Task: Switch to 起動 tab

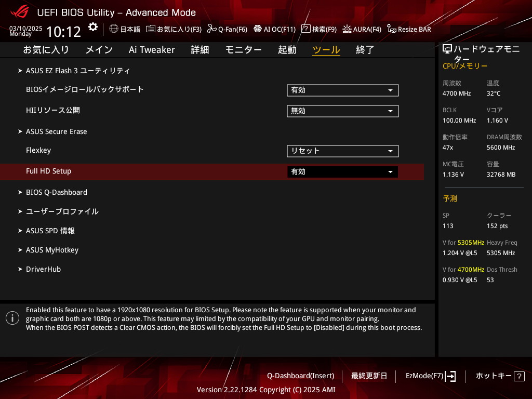Action: [x=287, y=50]
